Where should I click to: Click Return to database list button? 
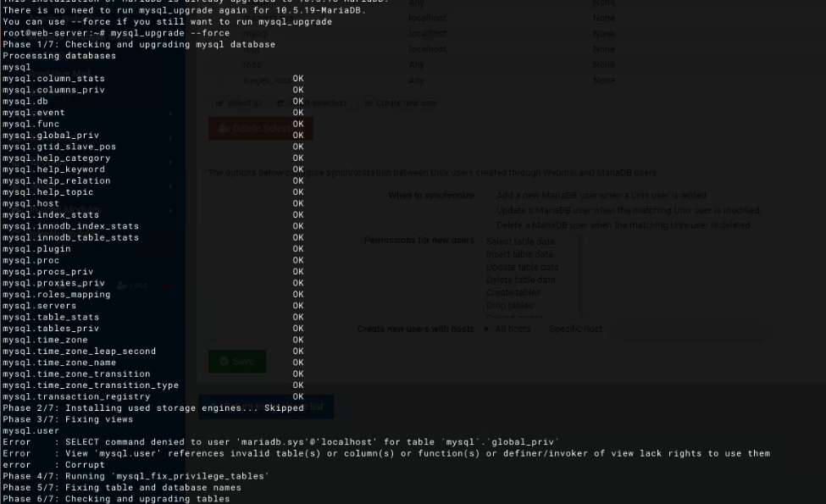tap(266, 407)
